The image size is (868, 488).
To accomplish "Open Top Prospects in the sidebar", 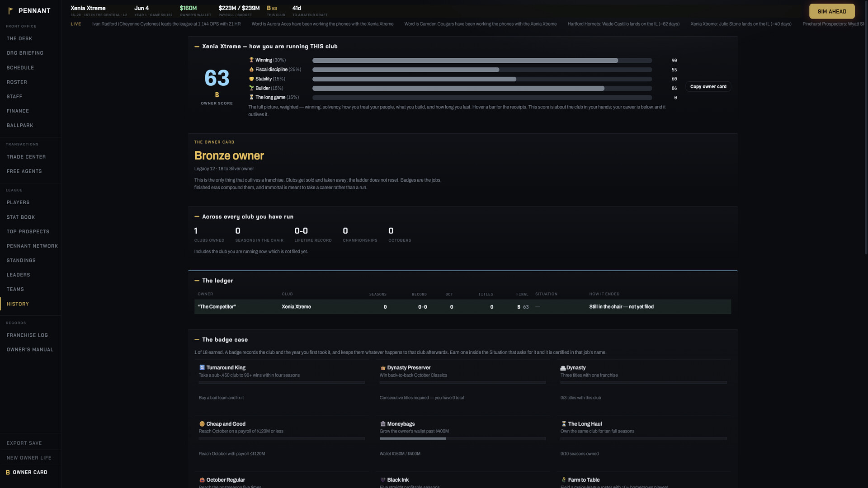I will pos(30,232).
